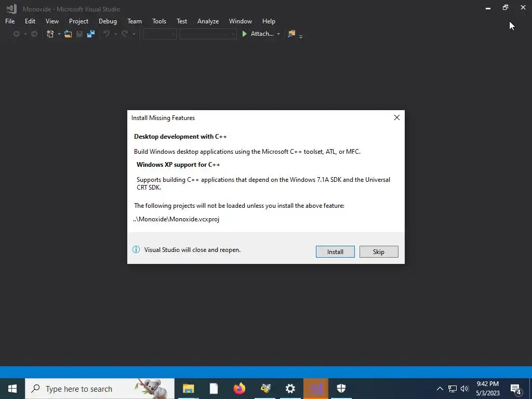Image resolution: width=532 pixels, height=399 pixels.
Task: Open the Test menu
Action: click(181, 21)
